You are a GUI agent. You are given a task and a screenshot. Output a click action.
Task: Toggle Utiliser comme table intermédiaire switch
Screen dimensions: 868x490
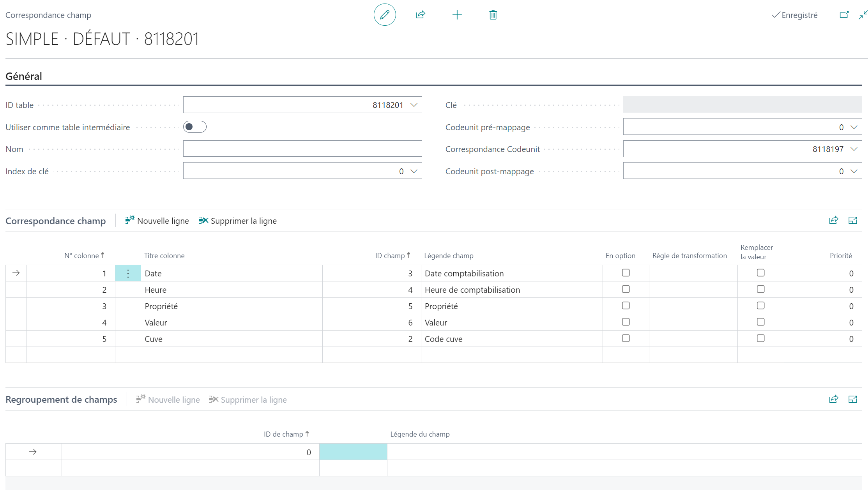(195, 127)
